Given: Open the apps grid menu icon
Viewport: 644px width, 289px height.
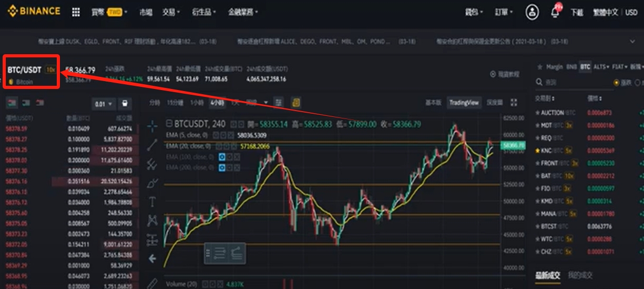Looking at the screenshot, I should [76, 12].
